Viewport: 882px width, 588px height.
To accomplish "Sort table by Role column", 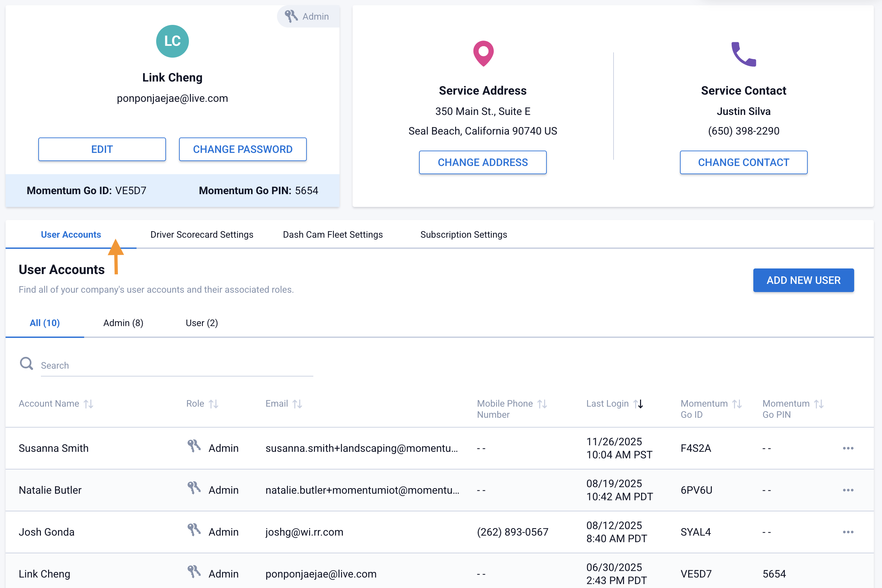I will coord(213,404).
